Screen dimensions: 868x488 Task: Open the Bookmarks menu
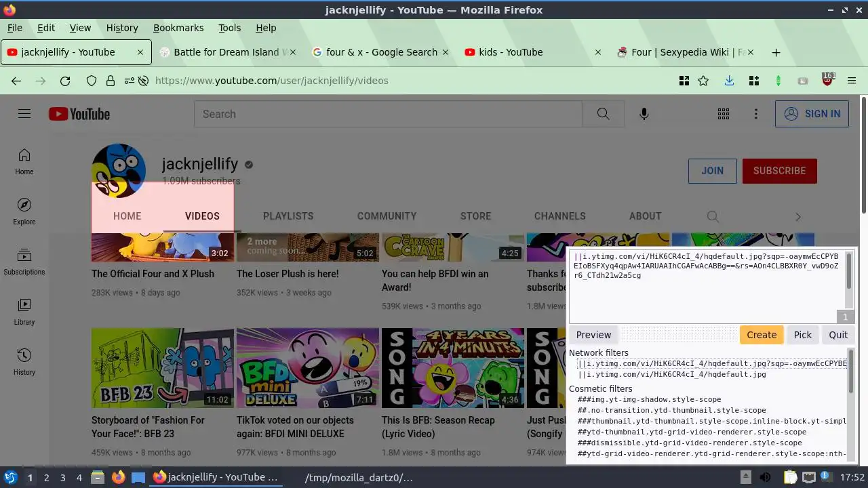(x=178, y=28)
